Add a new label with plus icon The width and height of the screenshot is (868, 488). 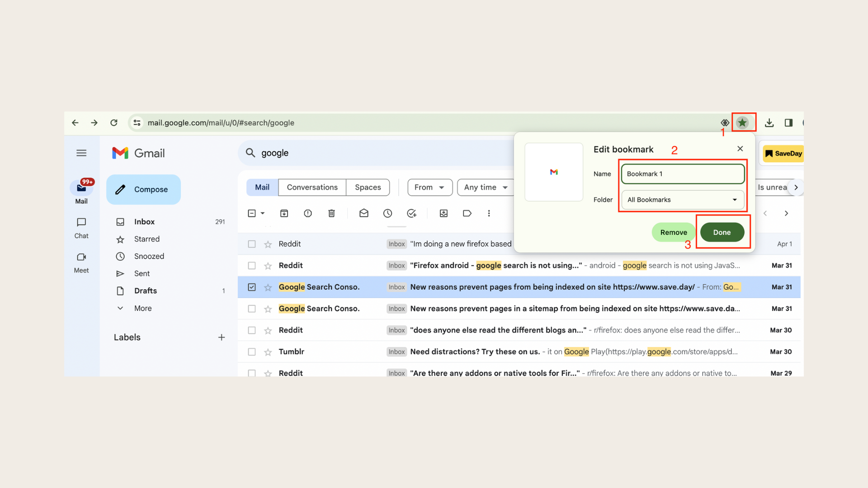222,338
